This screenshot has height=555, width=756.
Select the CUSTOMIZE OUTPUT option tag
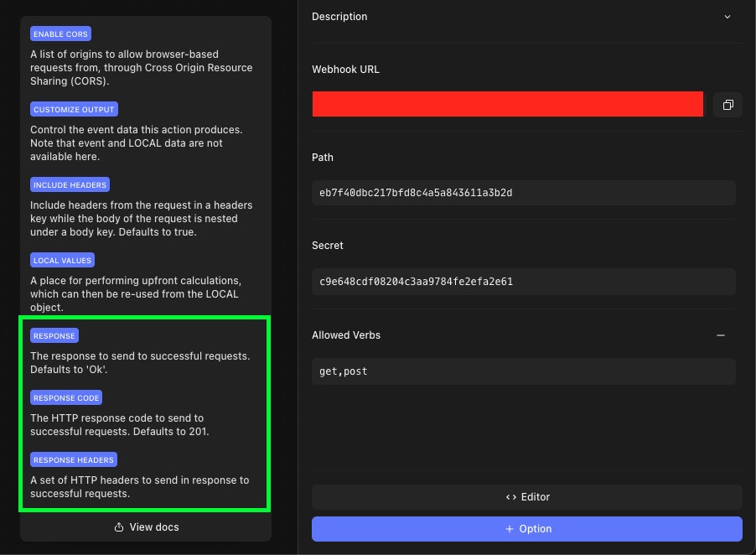coord(74,110)
